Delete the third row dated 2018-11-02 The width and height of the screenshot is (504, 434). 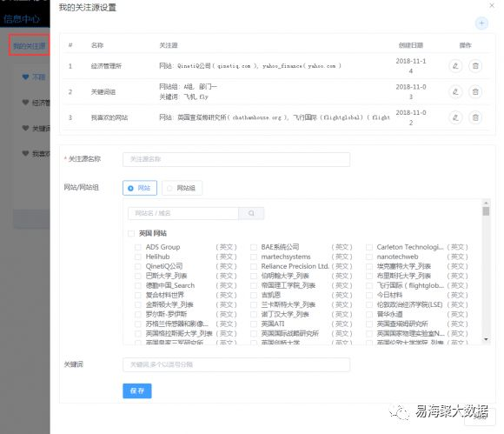475,117
